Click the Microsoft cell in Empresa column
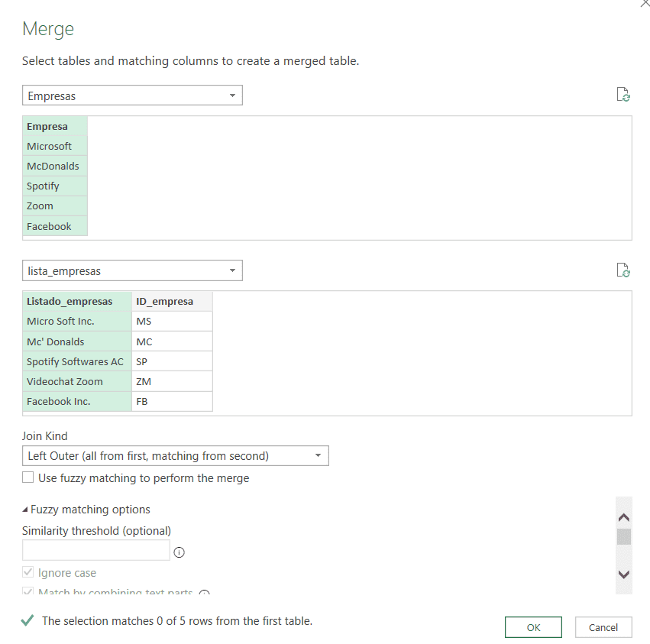Viewport: 650px width, 644px height. coord(55,146)
